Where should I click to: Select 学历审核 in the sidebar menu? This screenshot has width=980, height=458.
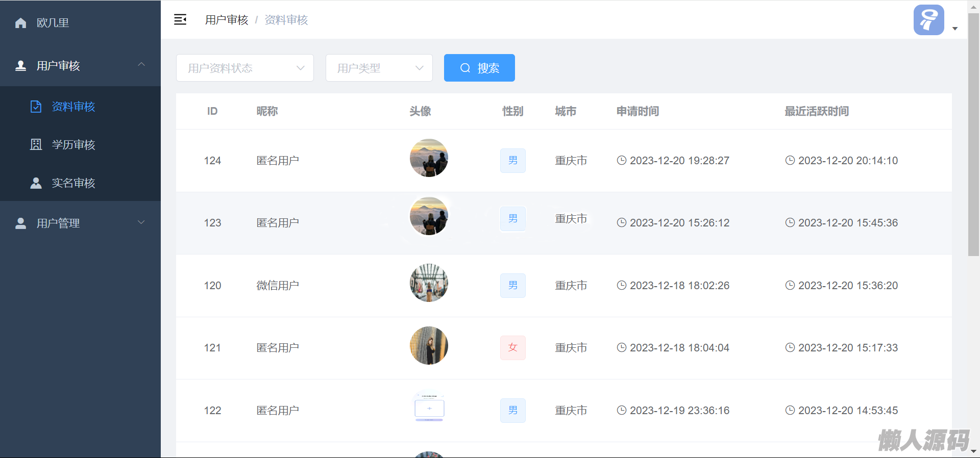73,145
